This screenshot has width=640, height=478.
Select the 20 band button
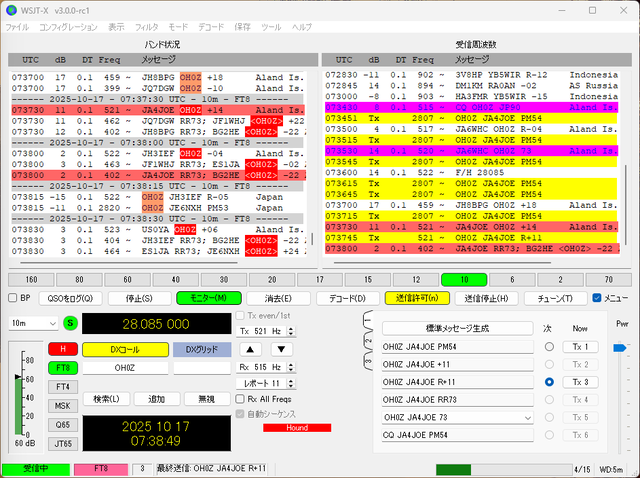pyautogui.click(x=272, y=280)
